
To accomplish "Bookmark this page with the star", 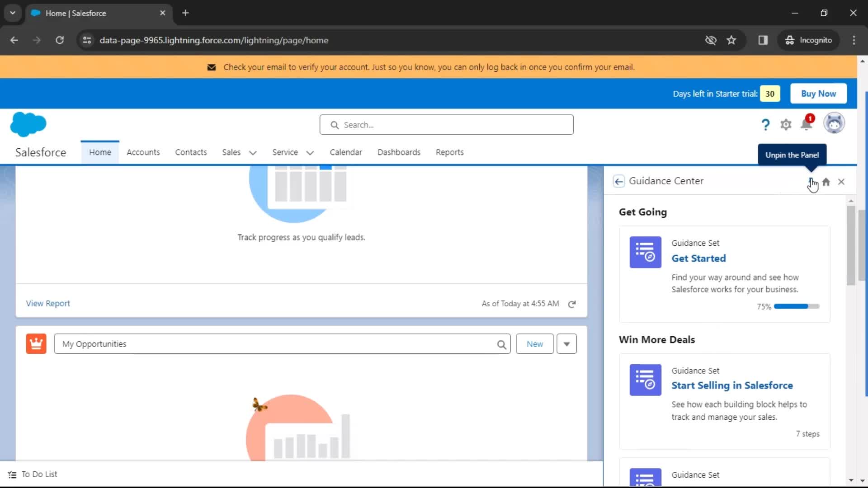I will click(x=731, y=40).
